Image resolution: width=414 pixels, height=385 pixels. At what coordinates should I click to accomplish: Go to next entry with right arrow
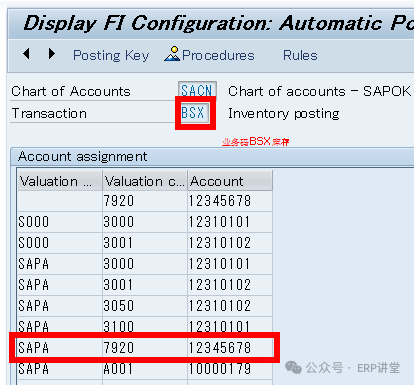coord(52,54)
